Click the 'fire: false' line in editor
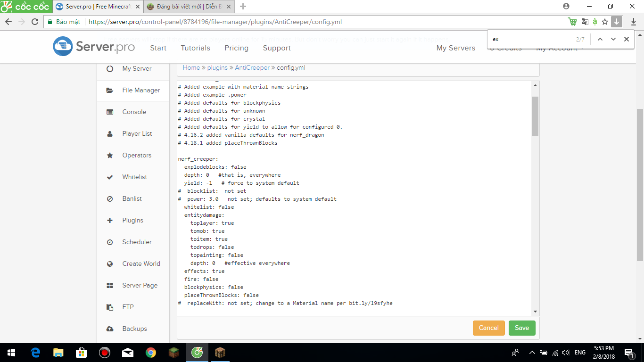644x362 pixels. [x=201, y=279]
